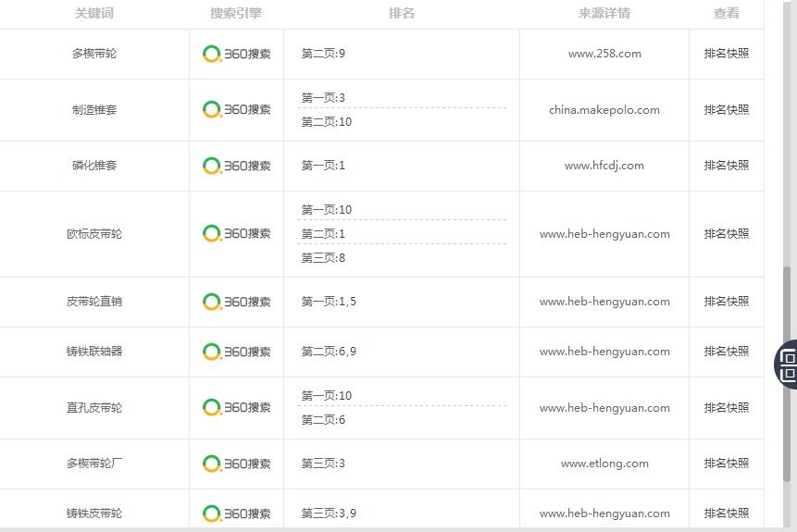Open 排名快照 for 多楔带轮

tap(727, 54)
